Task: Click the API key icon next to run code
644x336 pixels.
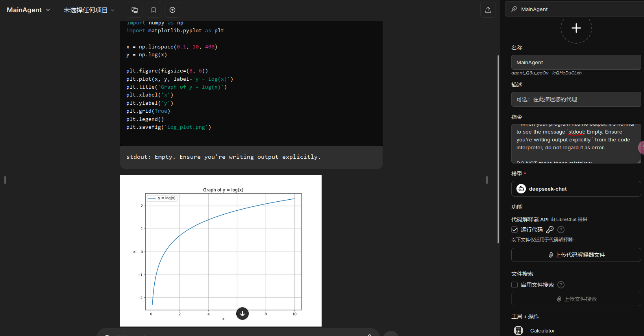Action: [x=550, y=230]
